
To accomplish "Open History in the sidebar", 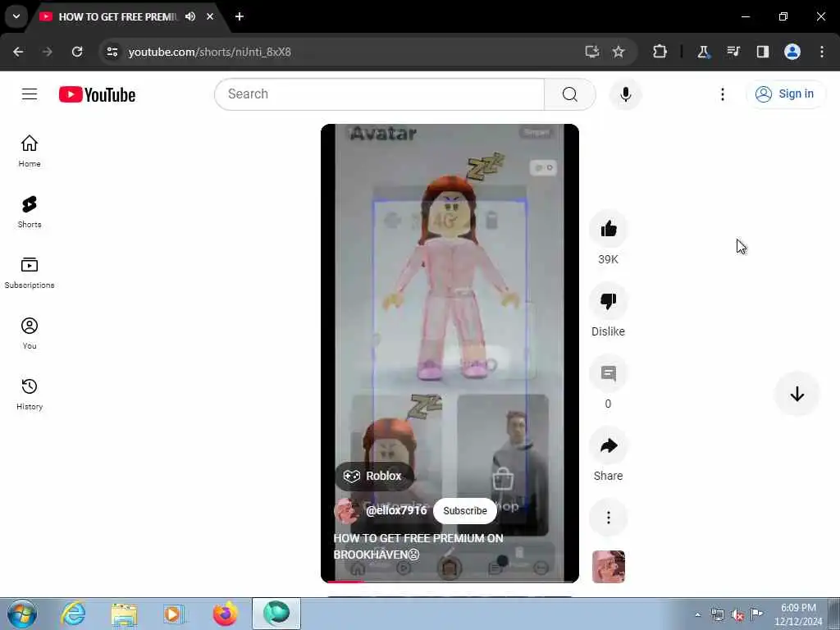I will 30,395.
